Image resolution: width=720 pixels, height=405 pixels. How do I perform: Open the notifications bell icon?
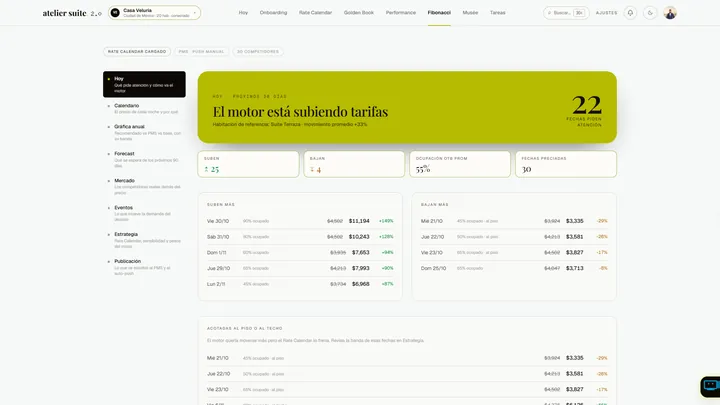(630, 13)
